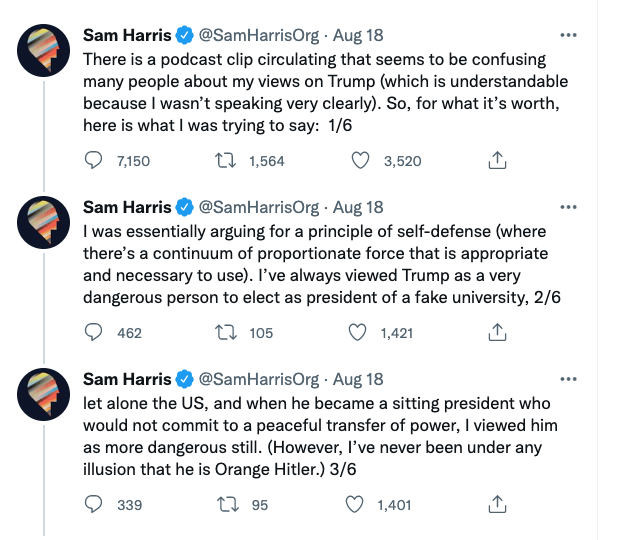
Task: Like the tweet with 1,421 likes
Action: (357, 333)
